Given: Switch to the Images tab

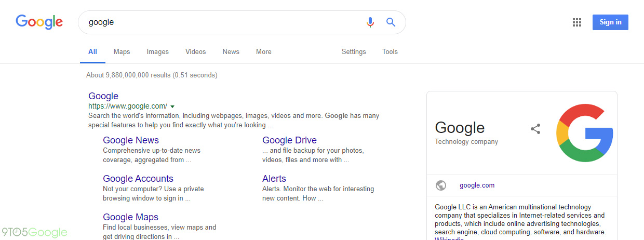Looking at the screenshot, I should 157,52.
